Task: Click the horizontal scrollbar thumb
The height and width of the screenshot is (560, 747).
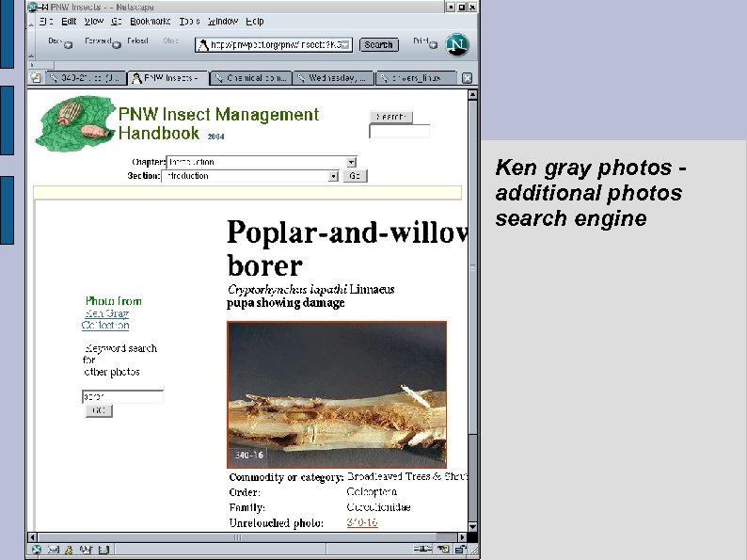Action: tap(237, 537)
